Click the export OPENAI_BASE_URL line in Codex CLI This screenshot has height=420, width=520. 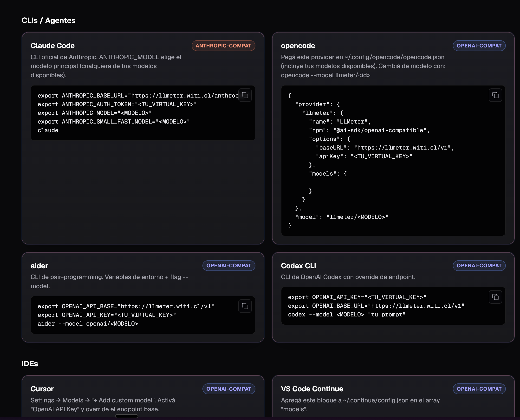pyautogui.click(x=376, y=306)
